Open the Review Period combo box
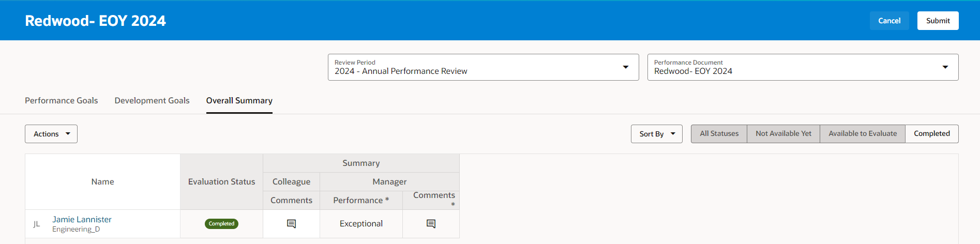Image resolution: width=980 pixels, height=244 pixels. [483, 67]
